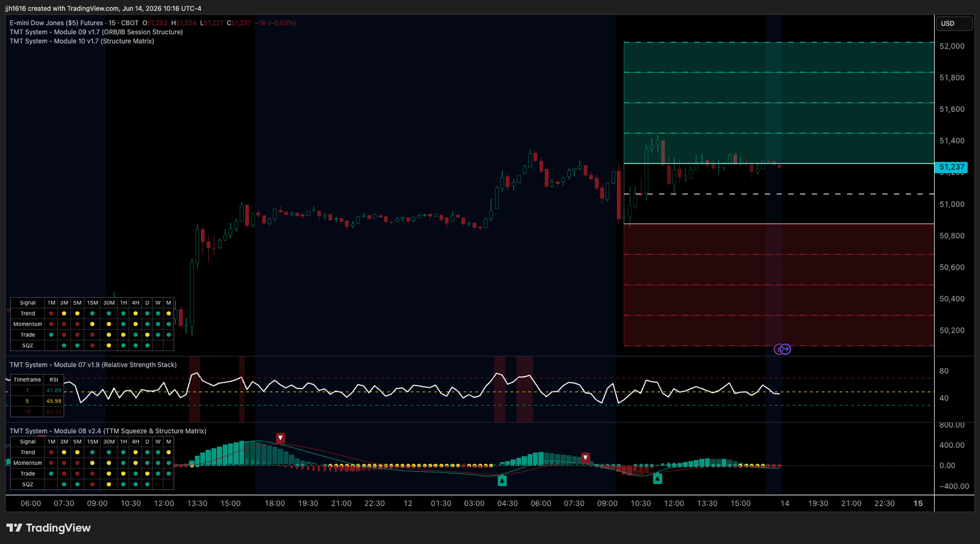Click the RSI value 51.12 for timeframe 15
Image resolution: width=980 pixels, height=544 pixels.
click(54, 412)
